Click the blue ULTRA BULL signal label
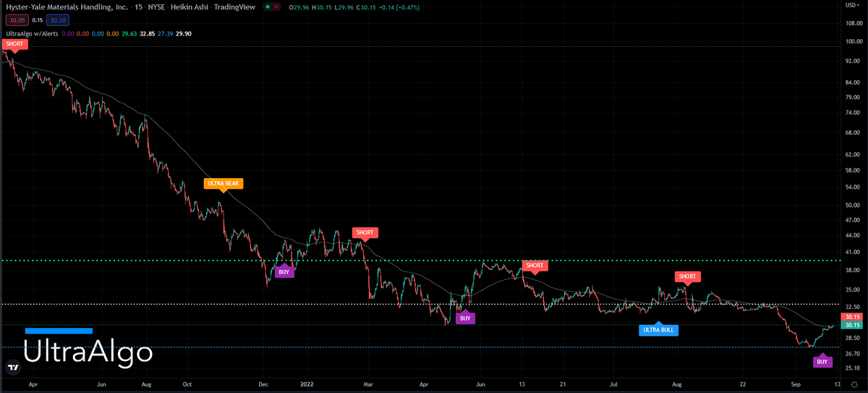This screenshot has width=868, height=393. (x=658, y=331)
